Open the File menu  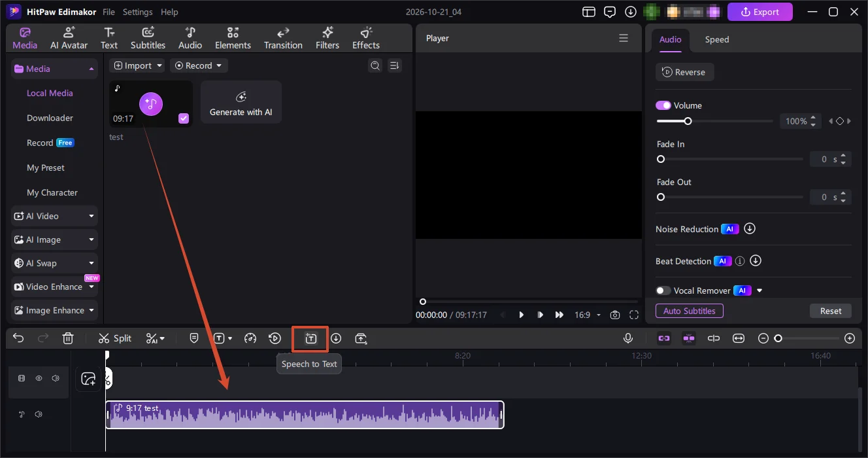click(x=108, y=12)
